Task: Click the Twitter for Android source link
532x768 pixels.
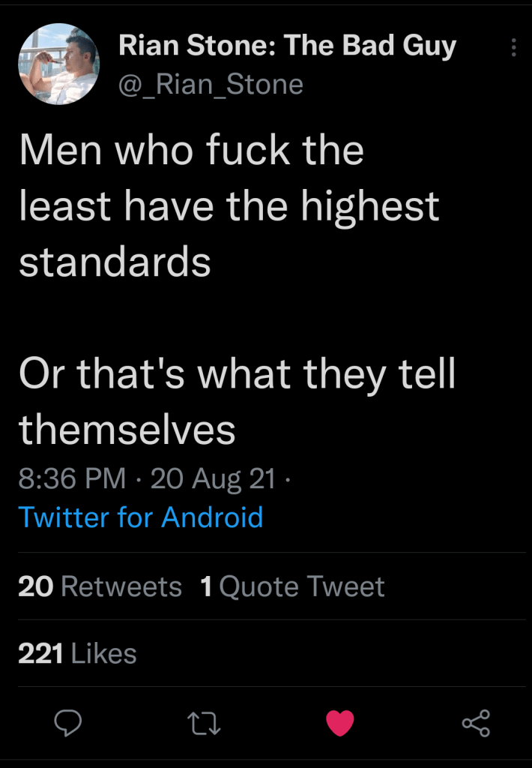Action: coord(140,517)
